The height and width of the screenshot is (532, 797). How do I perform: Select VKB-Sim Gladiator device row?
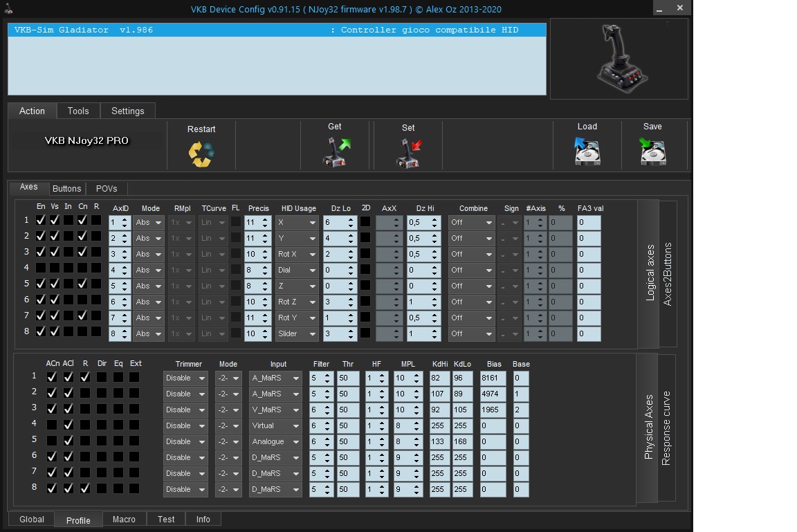point(277,30)
